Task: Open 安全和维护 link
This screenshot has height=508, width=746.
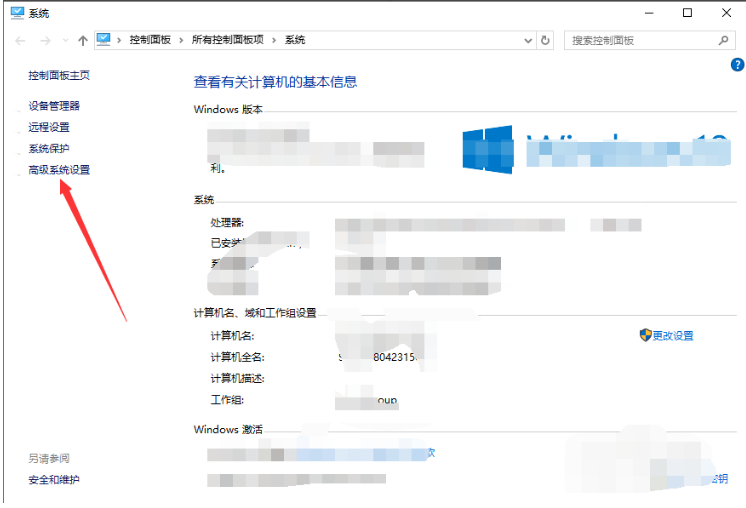Action: click(54, 480)
